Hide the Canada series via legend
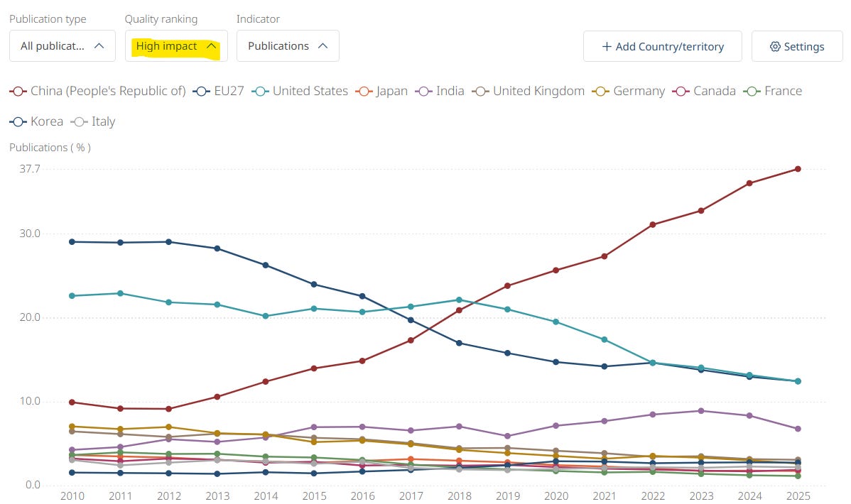Image resolution: width=851 pixels, height=504 pixels. 704,91
